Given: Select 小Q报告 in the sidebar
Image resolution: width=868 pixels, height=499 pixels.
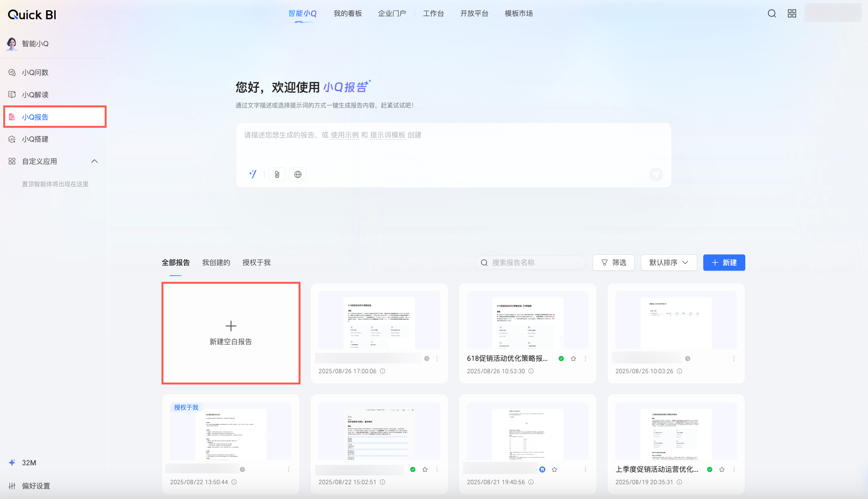Looking at the screenshot, I should pyautogui.click(x=55, y=117).
